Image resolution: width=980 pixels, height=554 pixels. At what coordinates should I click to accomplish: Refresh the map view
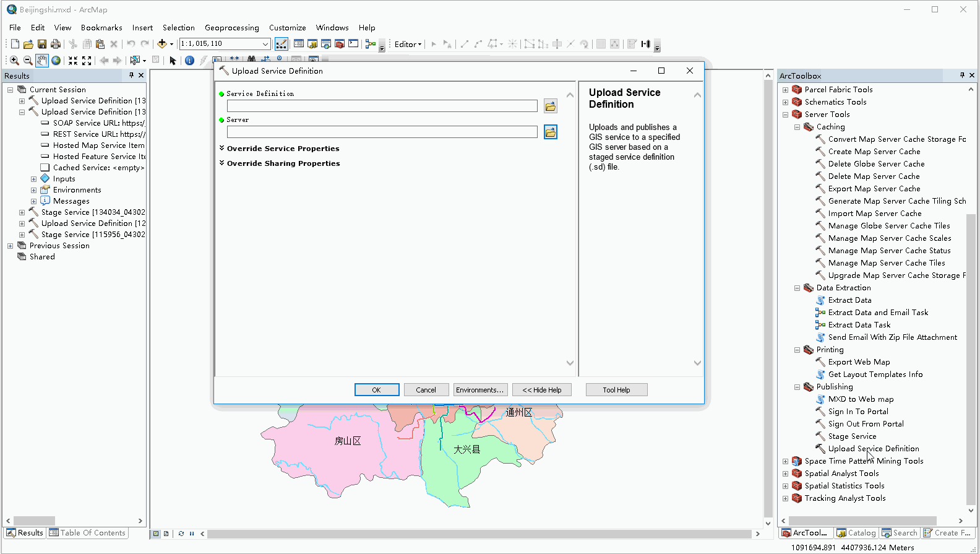[x=181, y=534]
